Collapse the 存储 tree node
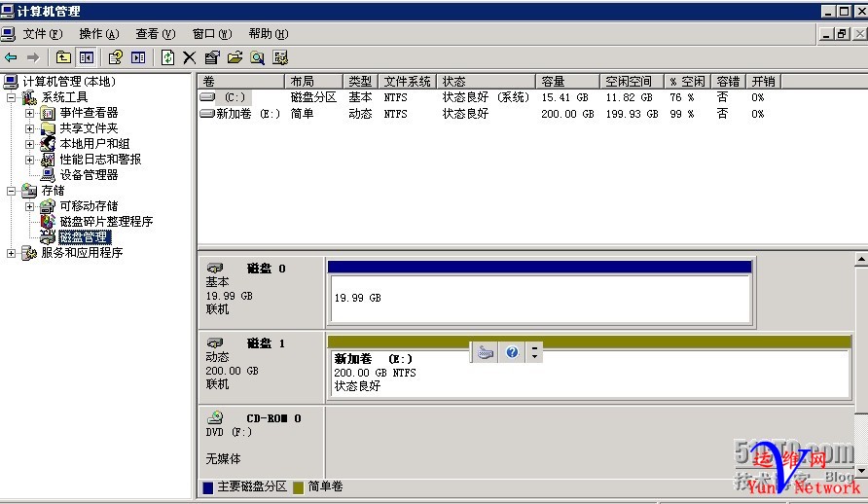The height and width of the screenshot is (504, 868). coord(11,191)
